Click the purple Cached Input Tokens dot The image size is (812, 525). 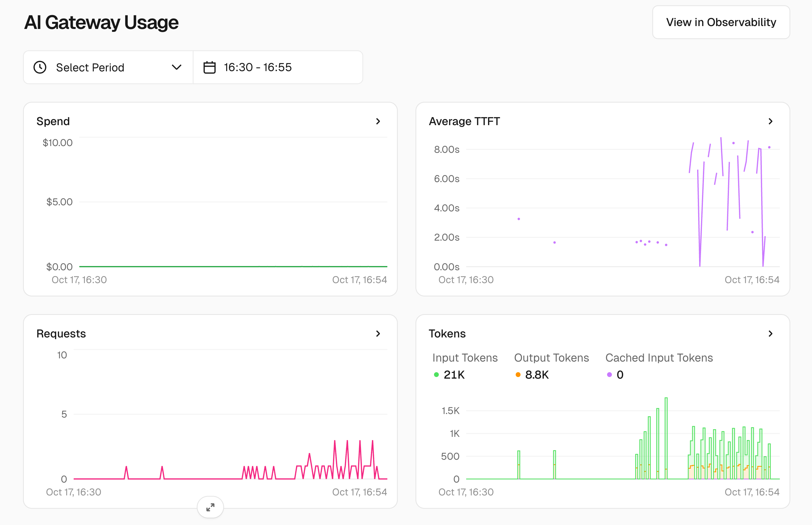click(x=609, y=375)
